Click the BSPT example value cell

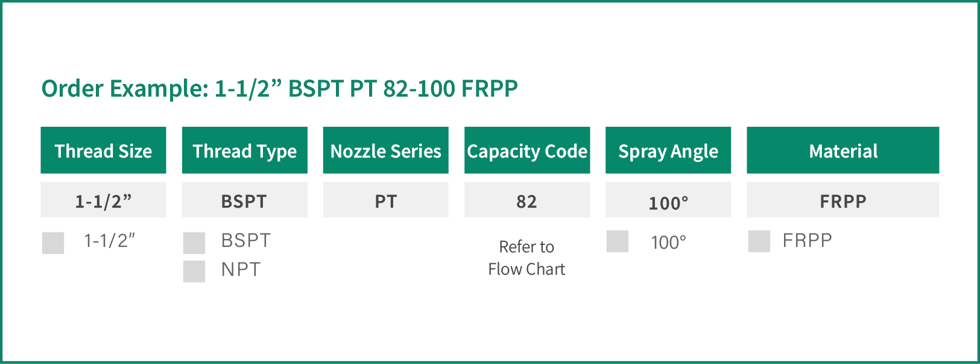click(245, 200)
